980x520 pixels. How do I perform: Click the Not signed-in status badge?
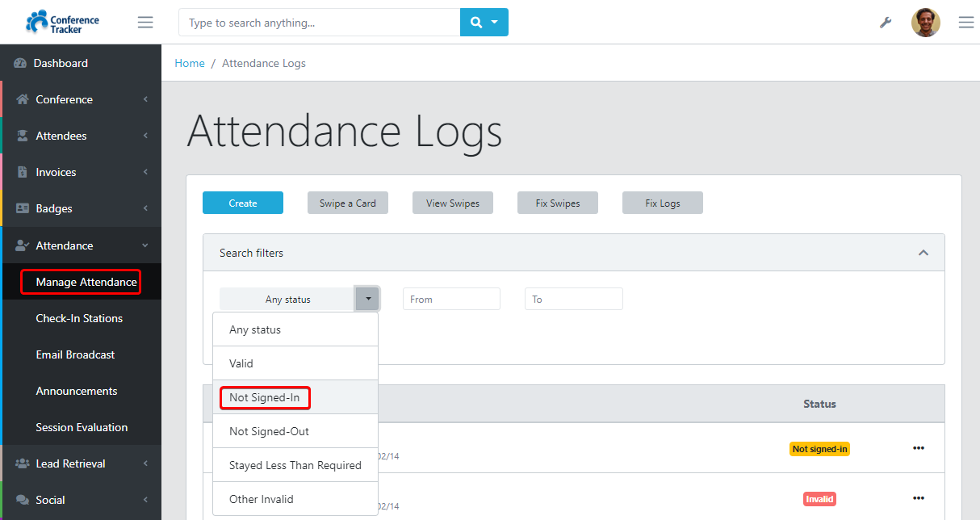(x=819, y=449)
